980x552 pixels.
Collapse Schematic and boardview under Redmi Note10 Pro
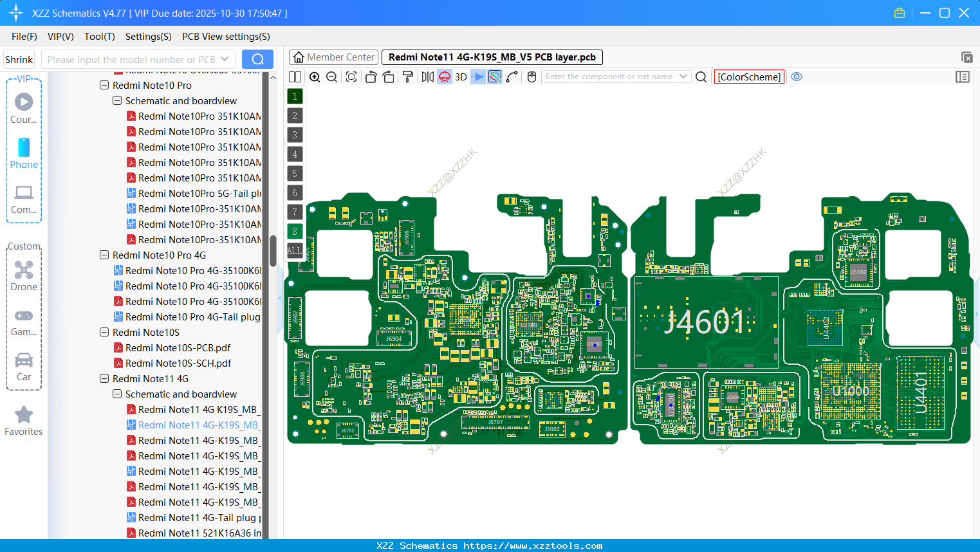(117, 100)
